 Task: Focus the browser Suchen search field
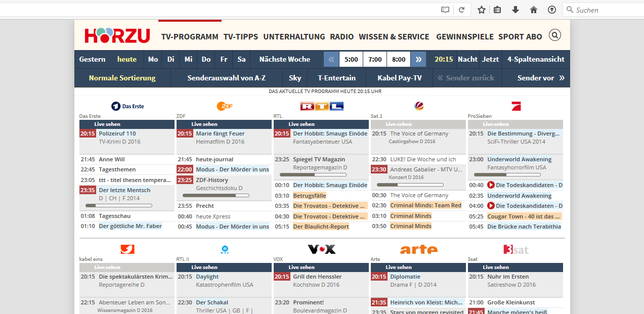point(603,10)
